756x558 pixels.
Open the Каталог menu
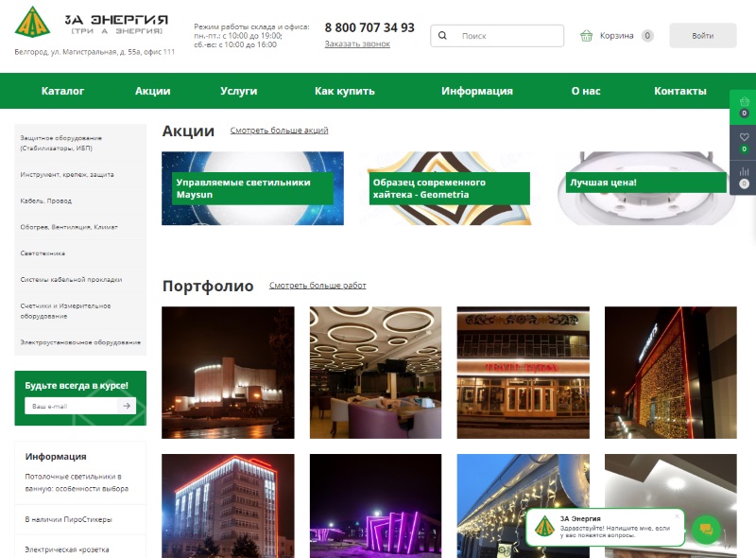pyautogui.click(x=62, y=91)
